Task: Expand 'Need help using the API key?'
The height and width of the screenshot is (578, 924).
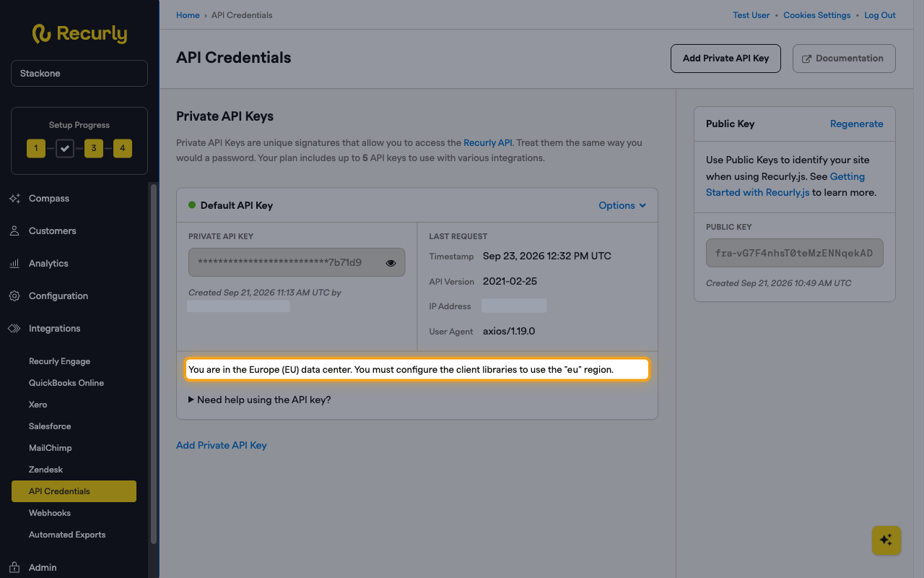Action: tap(260, 400)
